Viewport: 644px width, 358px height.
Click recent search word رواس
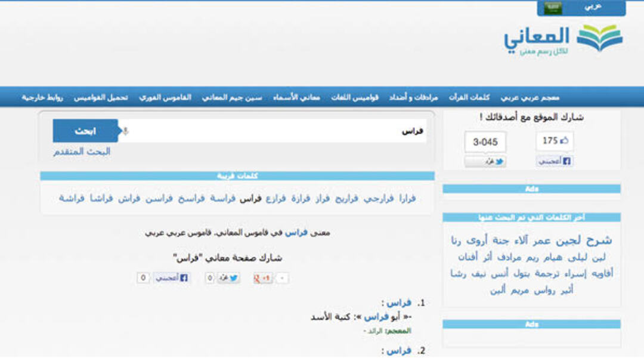click(544, 291)
